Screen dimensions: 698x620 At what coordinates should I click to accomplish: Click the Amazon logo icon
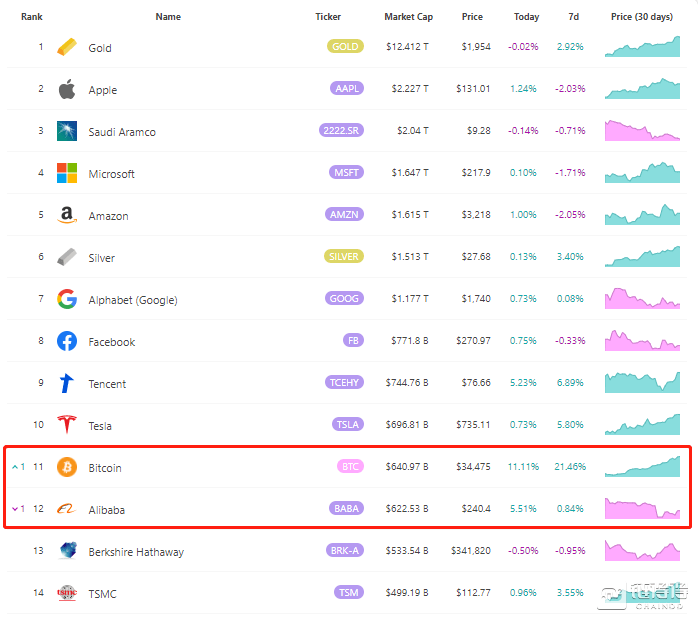67,215
